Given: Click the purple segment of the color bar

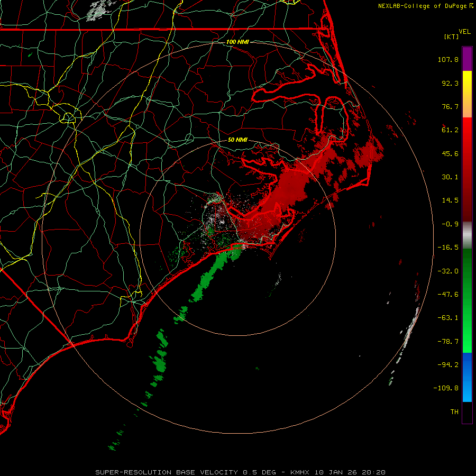Looking at the screenshot, I should pyautogui.click(x=467, y=59).
